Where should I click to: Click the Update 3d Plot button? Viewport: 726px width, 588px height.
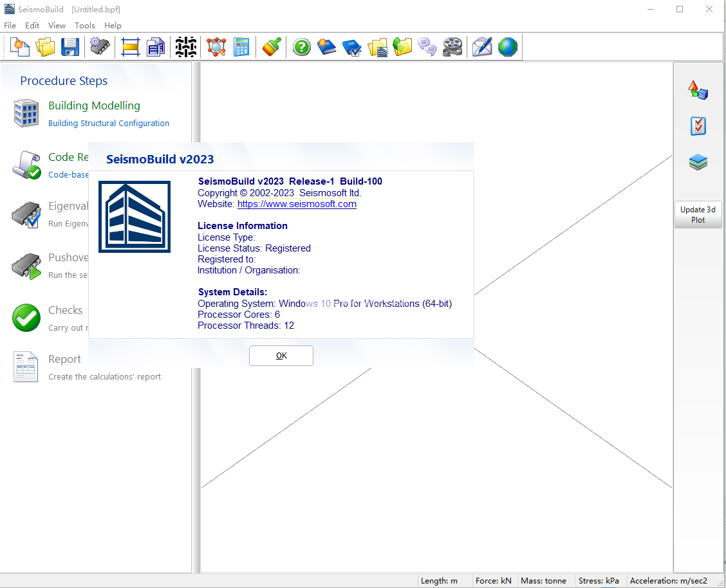pos(698,214)
